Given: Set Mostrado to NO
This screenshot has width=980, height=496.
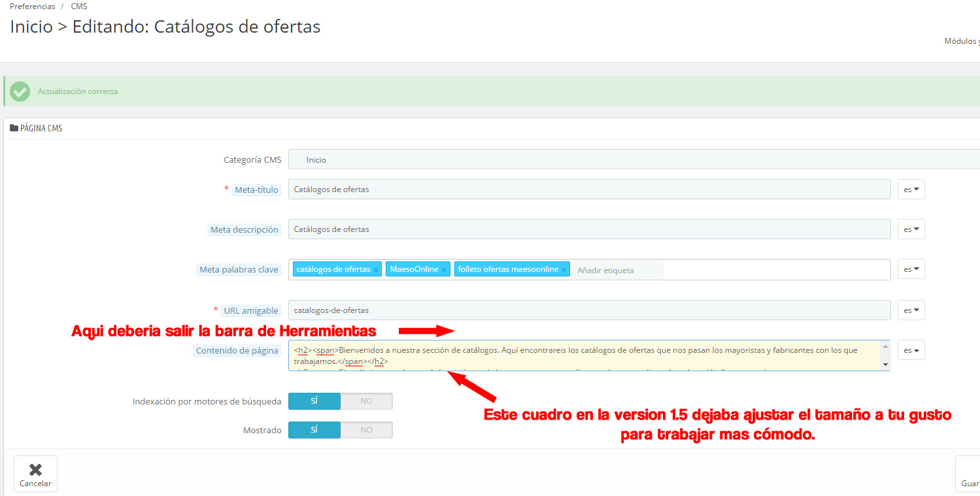Looking at the screenshot, I should click(366, 430).
